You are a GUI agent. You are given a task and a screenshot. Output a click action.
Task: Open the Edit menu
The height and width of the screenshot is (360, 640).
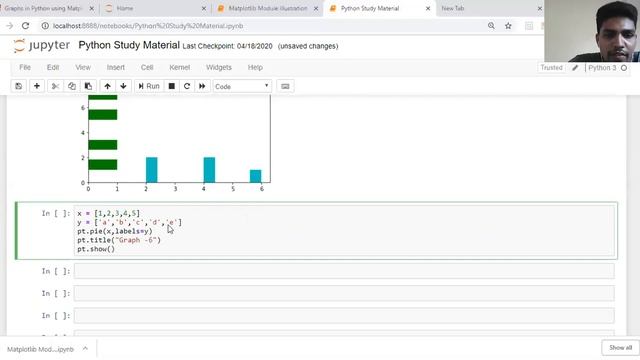[53, 67]
